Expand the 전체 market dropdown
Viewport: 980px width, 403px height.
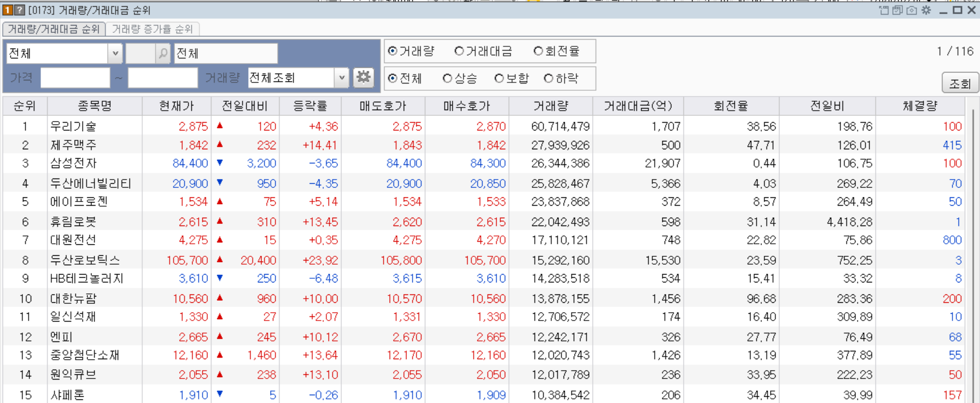click(115, 53)
